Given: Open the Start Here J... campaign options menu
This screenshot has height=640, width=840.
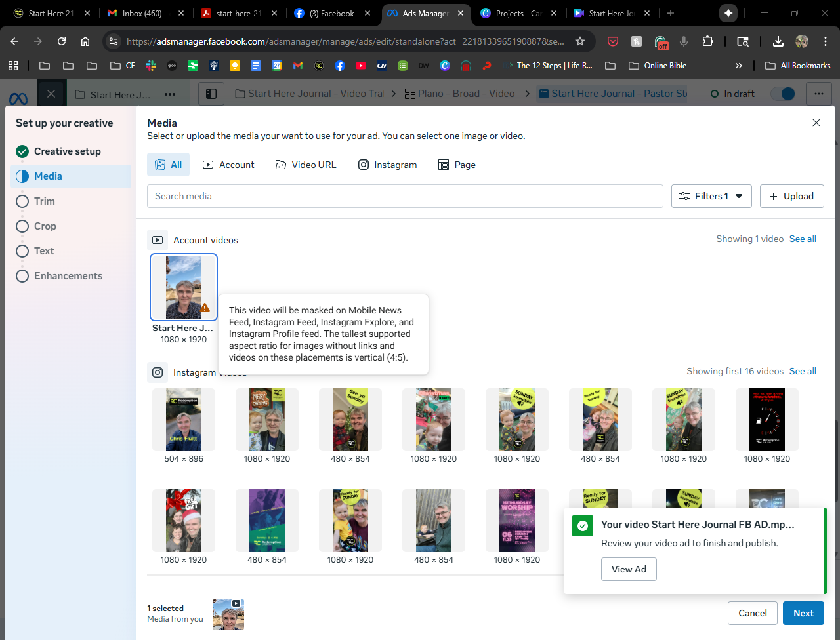Looking at the screenshot, I should click(170, 94).
